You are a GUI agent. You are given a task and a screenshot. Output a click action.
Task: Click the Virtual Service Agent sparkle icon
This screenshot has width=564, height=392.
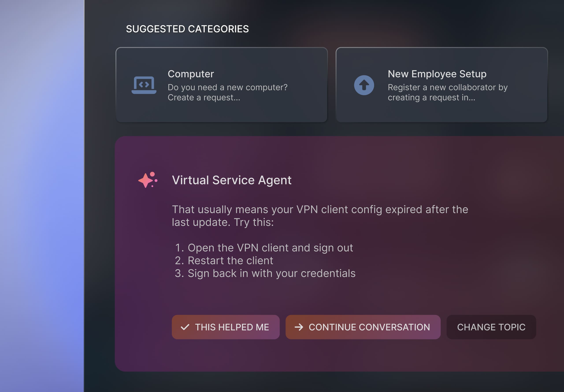(148, 180)
